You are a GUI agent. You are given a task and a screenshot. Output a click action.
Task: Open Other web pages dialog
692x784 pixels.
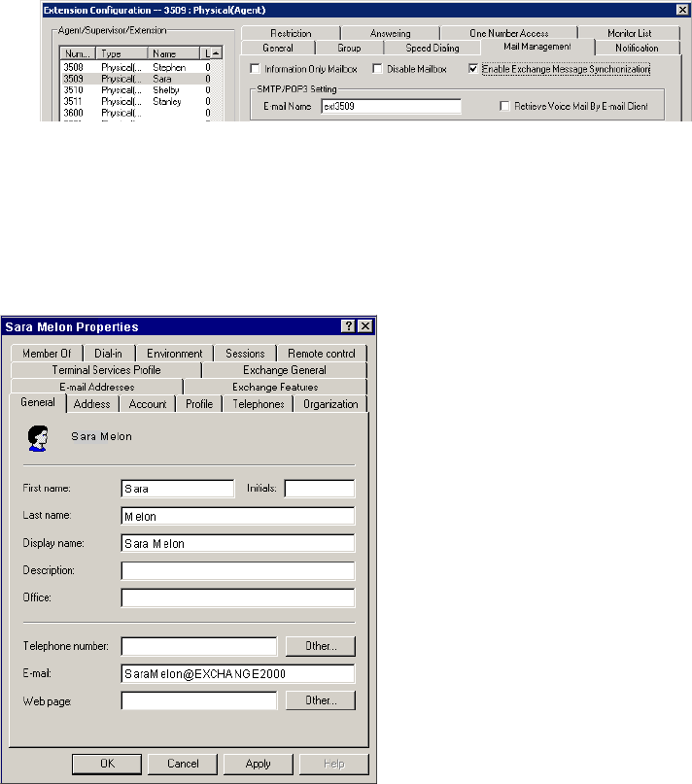tap(321, 700)
